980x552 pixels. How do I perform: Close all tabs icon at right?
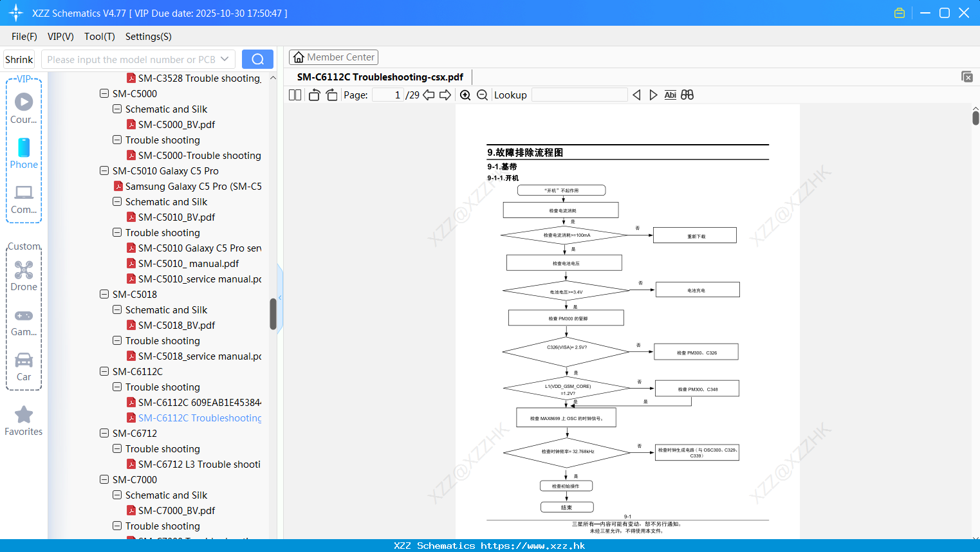(967, 77)
